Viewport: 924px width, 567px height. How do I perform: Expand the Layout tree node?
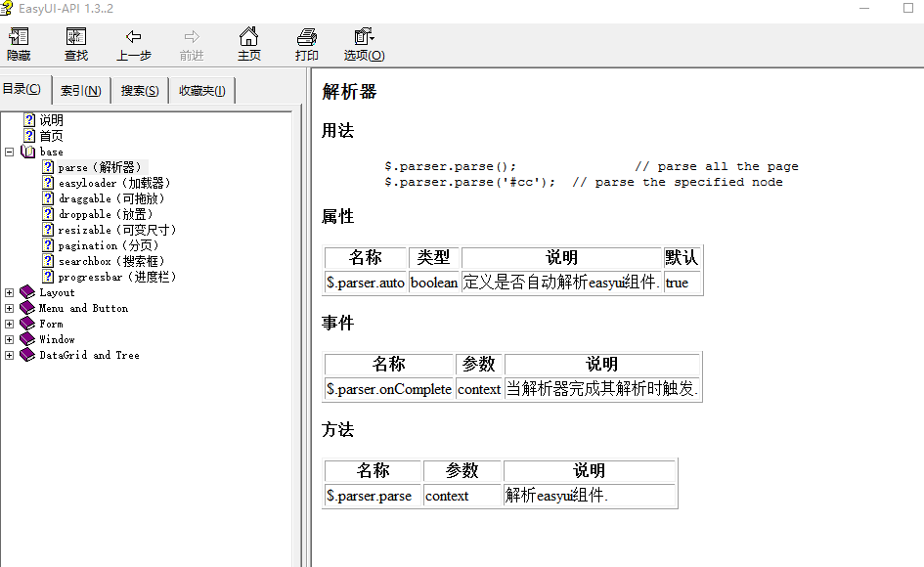9,291
